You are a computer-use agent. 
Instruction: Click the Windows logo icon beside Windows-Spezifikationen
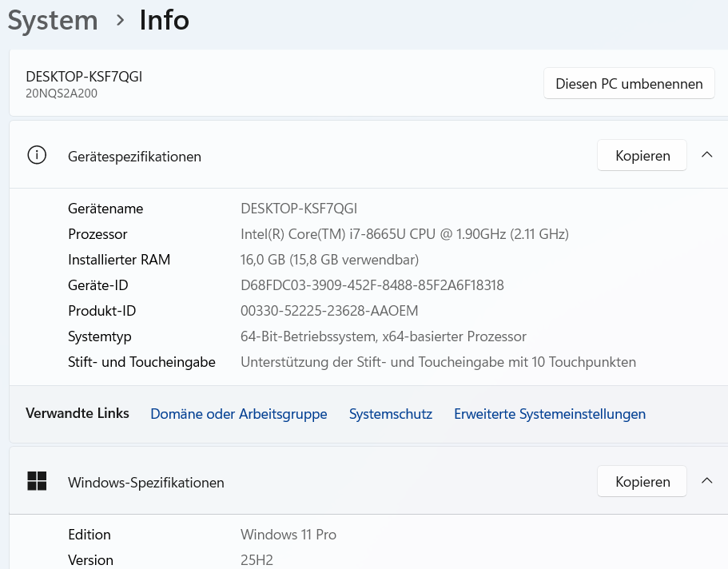(37, 481)
